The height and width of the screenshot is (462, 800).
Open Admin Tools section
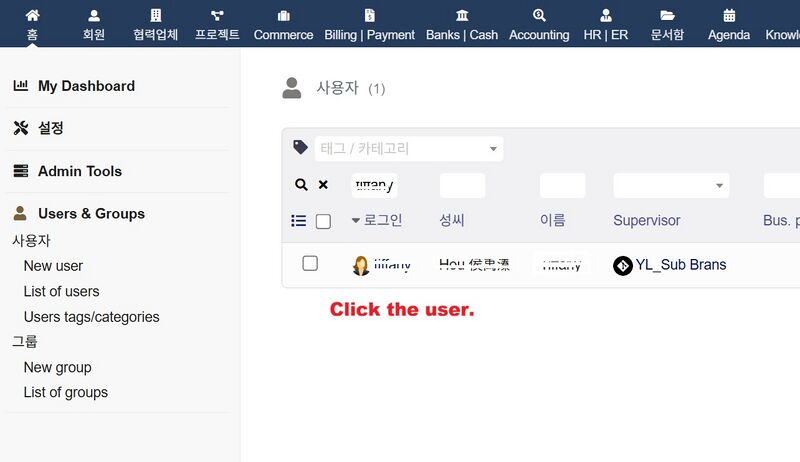point(80,171)
